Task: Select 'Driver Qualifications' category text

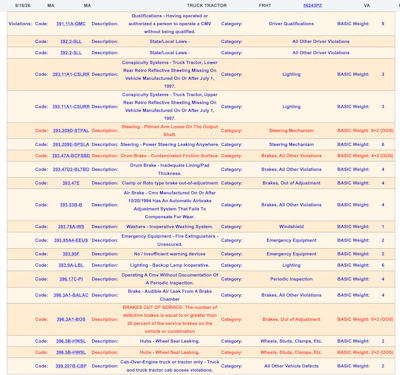Action: pos(291,24)
